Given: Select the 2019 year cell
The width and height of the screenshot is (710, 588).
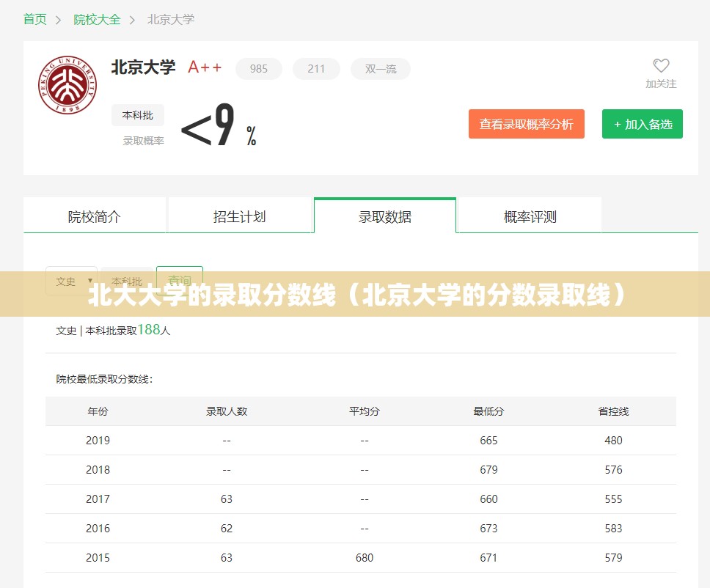Looking at the screenshot, I should coord(98,441).
